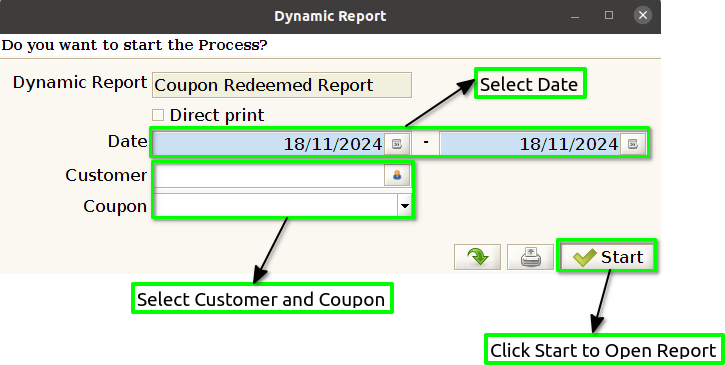Enable the Direct print checkbox
Image resolution: width=725 pixels, height=365 pixels.
coord(158,115)
